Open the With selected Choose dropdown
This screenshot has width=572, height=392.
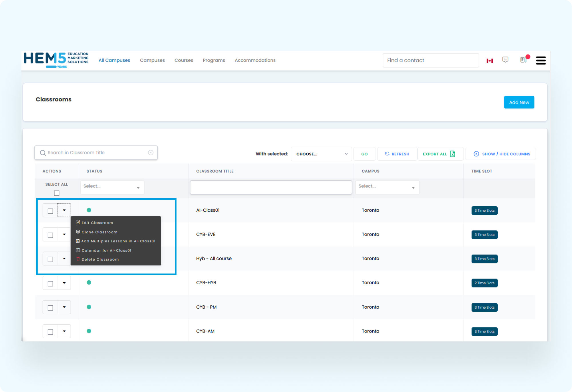pos(321,154)
